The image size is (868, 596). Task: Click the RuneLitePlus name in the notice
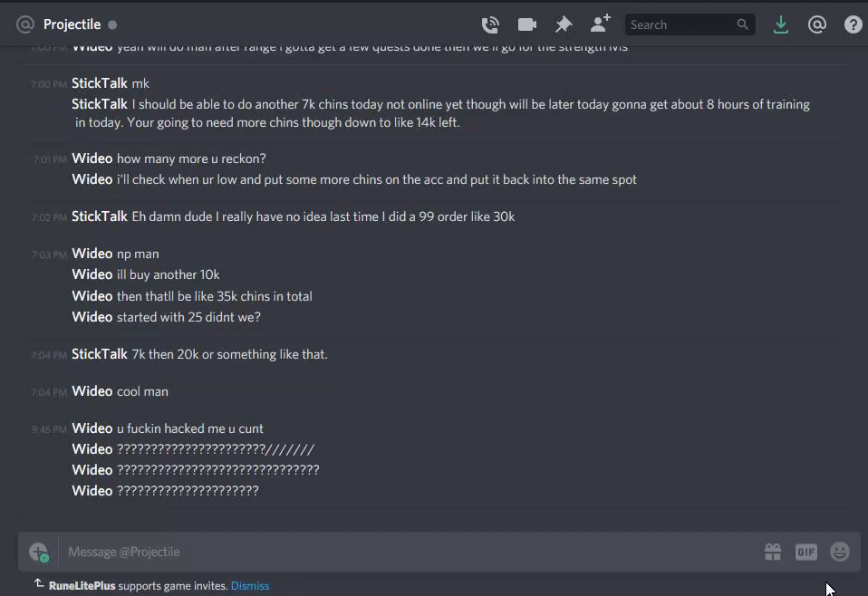(x=82, y=585)
